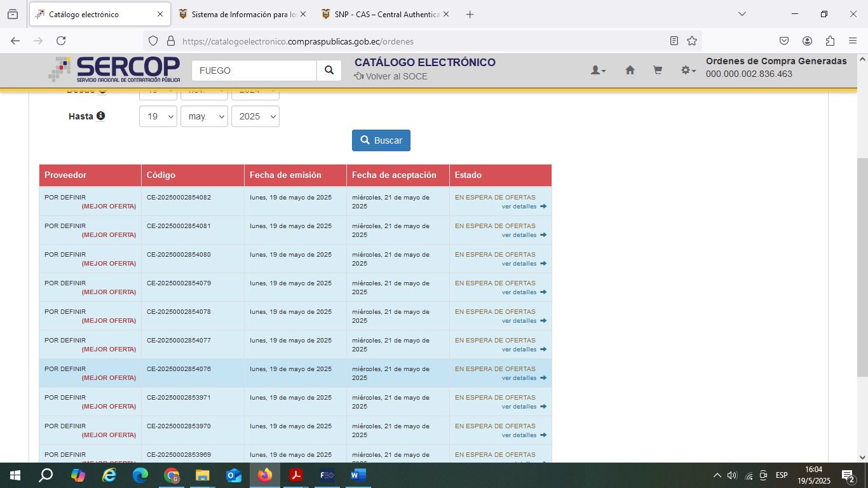Image resolution: width=868 pixels, height=488 pixels.
Task: Click the Hasta info icon
Action: 100,116
